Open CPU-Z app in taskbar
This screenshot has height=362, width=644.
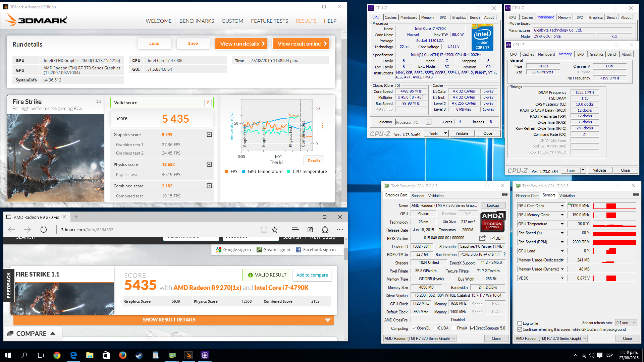click(205, 355)
